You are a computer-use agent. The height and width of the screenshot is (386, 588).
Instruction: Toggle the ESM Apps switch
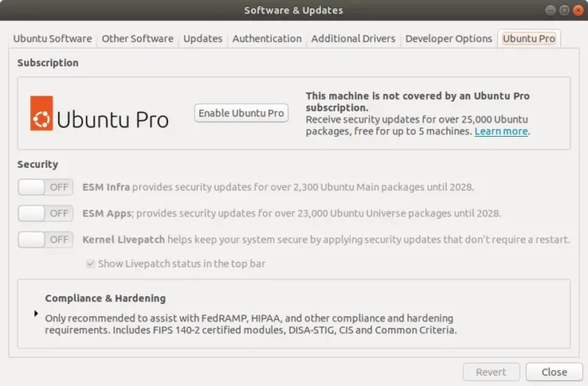click(45, 213)
